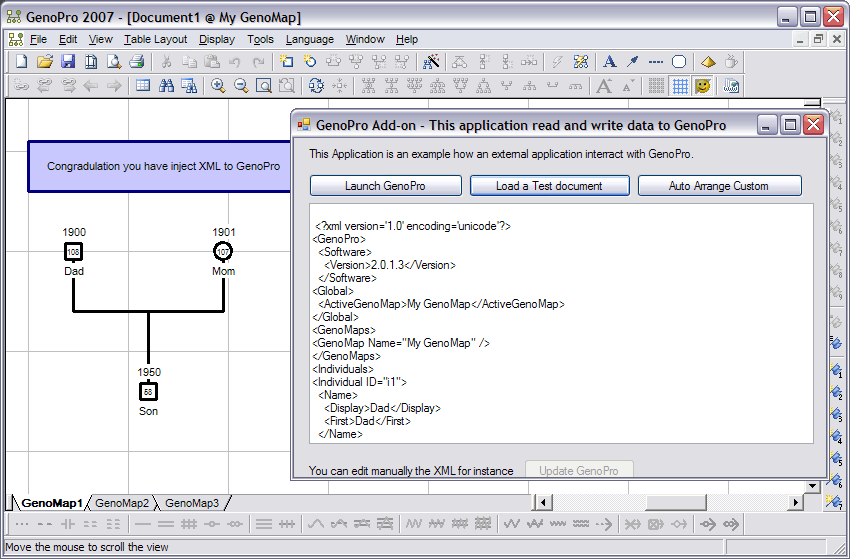Open a file with the folder icon
Image resolution: width=850 pixels, height=559 pixels.
click(x=45, y=62)
